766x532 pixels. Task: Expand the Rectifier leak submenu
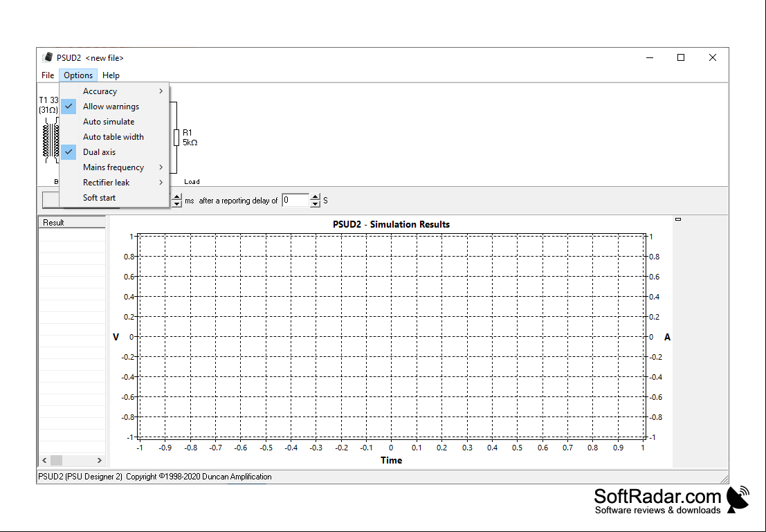(x=114, y=182)
